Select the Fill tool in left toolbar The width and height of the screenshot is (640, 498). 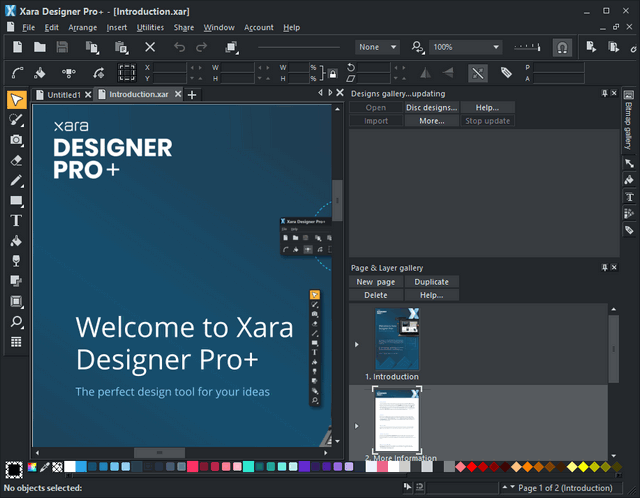coord(16,241)
